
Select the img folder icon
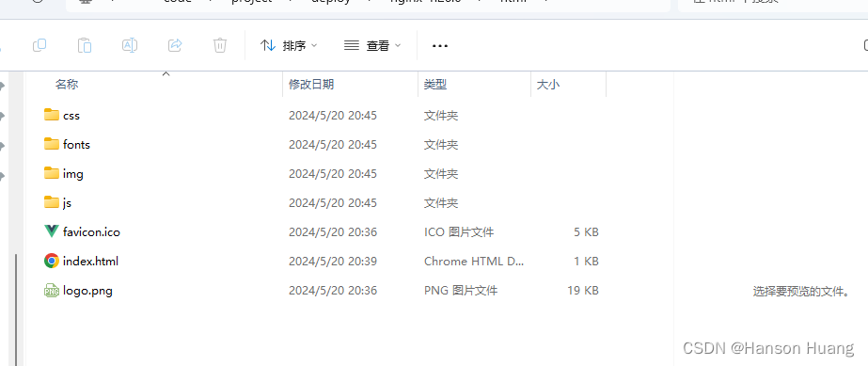(52, 173)
